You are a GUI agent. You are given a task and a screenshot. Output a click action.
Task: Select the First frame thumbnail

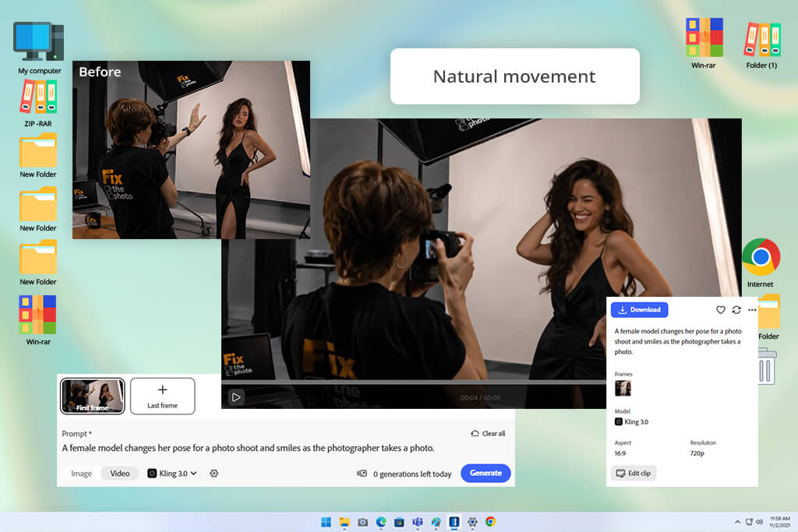(92, 396)
